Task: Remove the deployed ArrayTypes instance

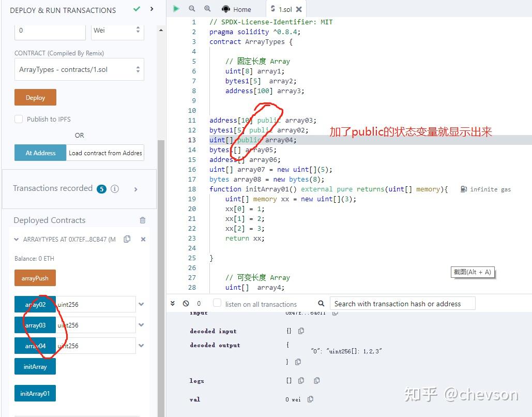Action: tap(143, 240)
